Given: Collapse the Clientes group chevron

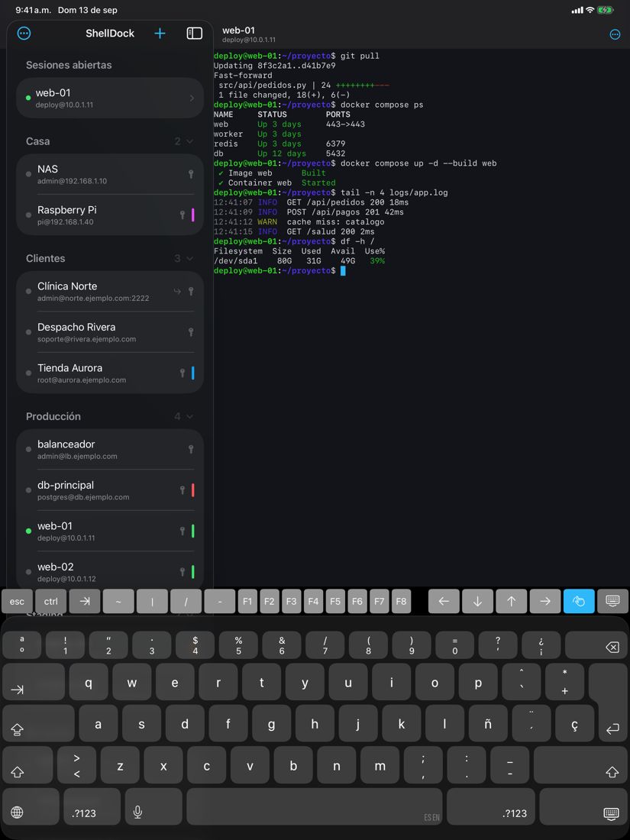Looking at the screenshot, I should 189,259.
